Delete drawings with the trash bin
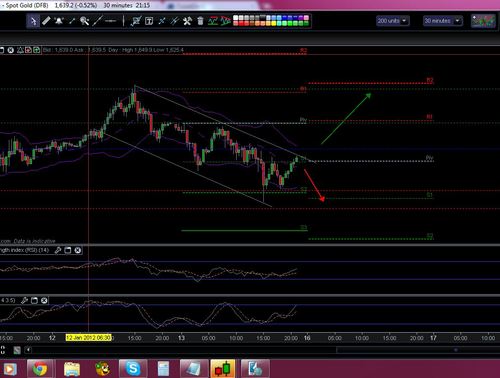Viewport: 500px width, 378px height. [x=200, y=21]
